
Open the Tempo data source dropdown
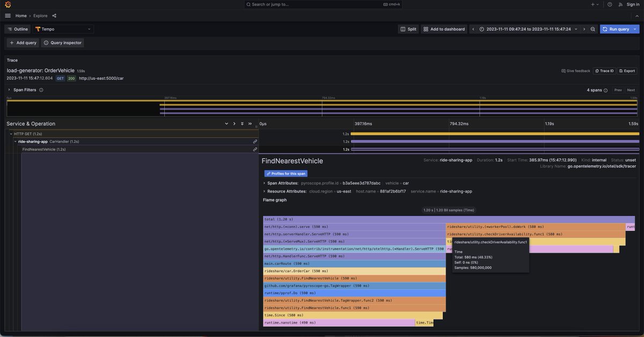coord(63,29)
